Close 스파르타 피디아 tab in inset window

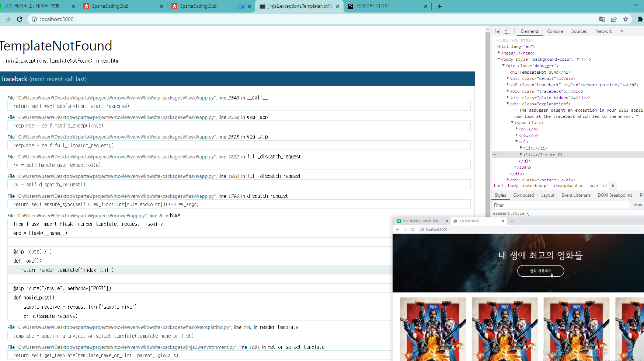click(x=503, y=221)
